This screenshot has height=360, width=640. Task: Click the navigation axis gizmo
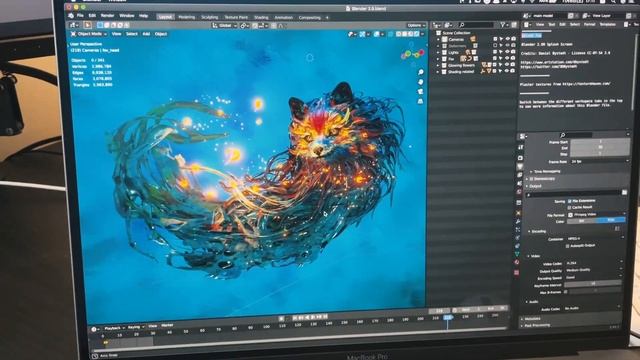pyautogui.click(x=413, y=54)
